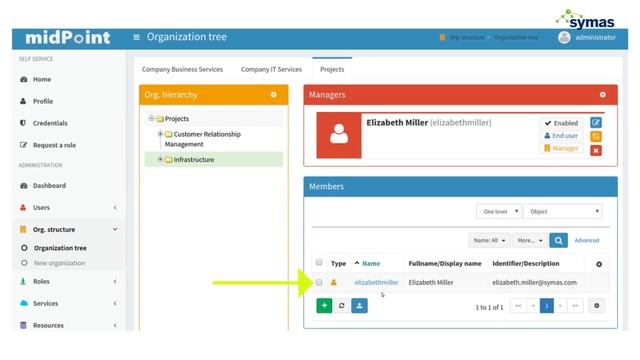Viewport: 640px width, 360px height.
Task: Open the Name: All filter dropdown
Action: point(489,240)
